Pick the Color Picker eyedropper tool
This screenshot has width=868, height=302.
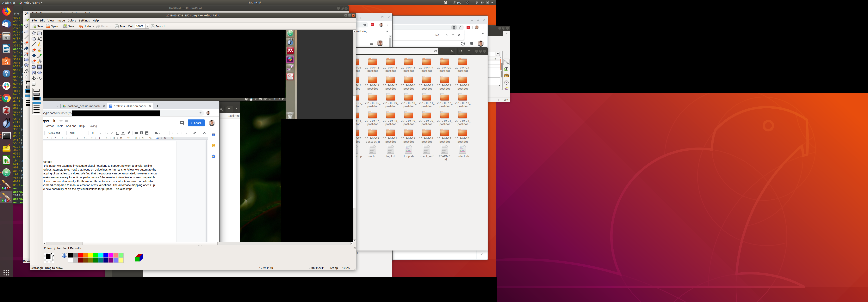click(39, 56)
